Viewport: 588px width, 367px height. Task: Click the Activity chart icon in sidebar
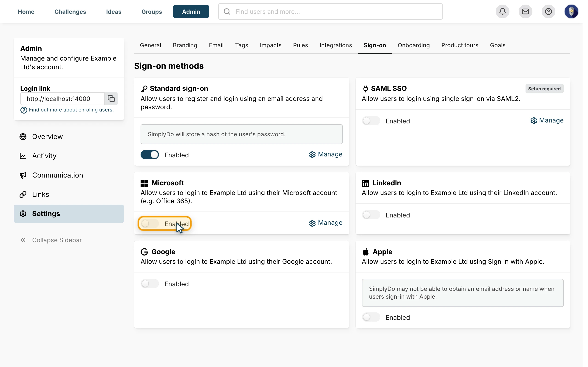pyautogui.click(x=23, y=156)
